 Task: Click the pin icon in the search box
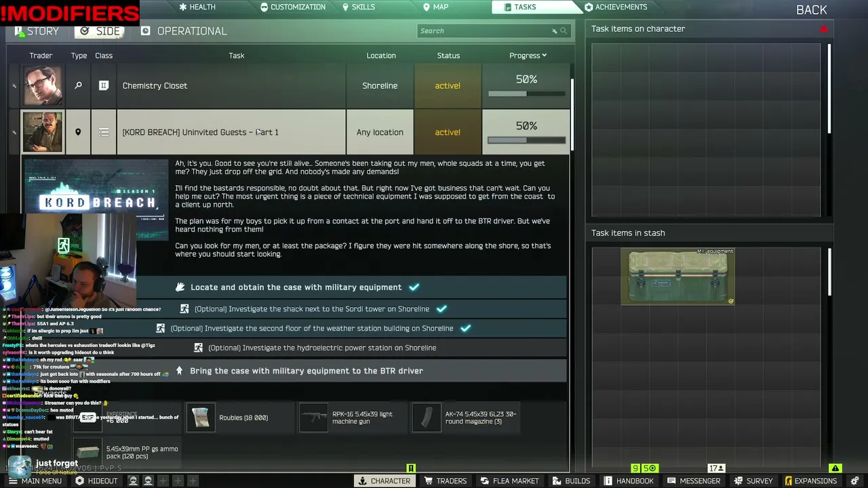point(554,30)
